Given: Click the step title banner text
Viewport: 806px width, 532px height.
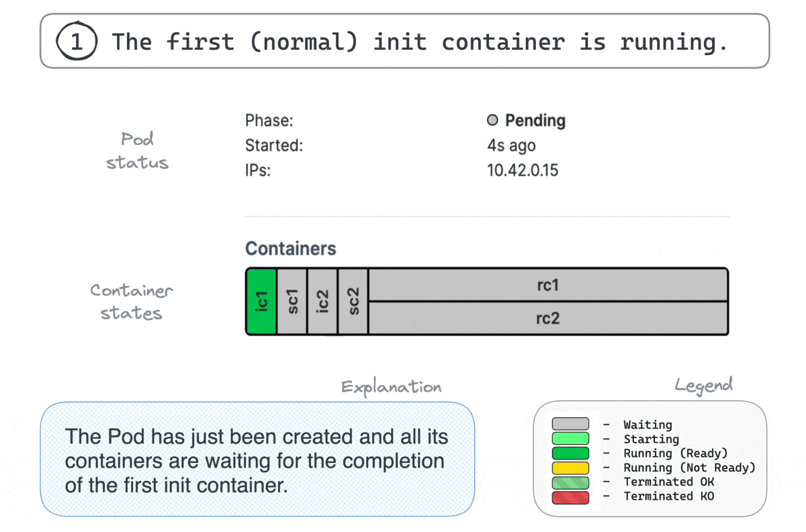Looking at the screenshot, I should pyautogui.click(x=420, y=42).
